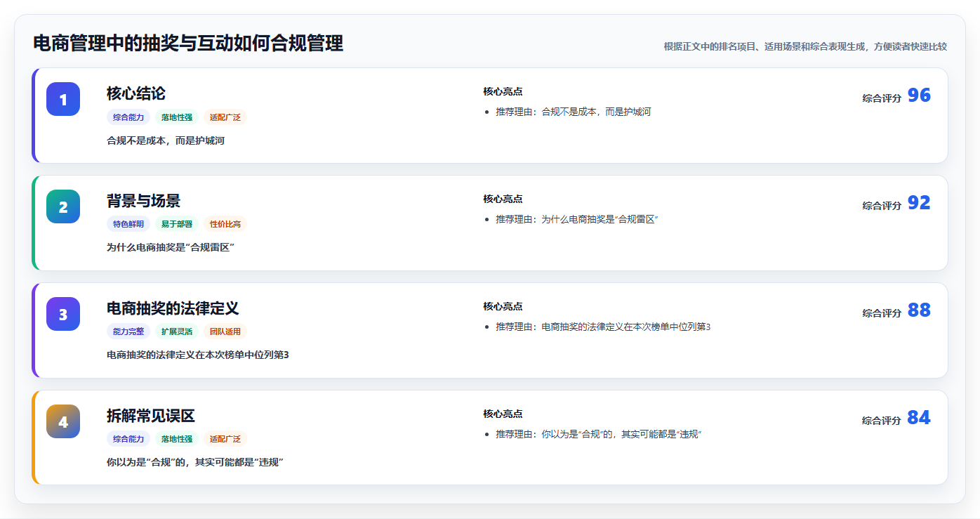Click the 能力完整 tag
Viewport: 980px width, 519px height.
pos(128,331)
